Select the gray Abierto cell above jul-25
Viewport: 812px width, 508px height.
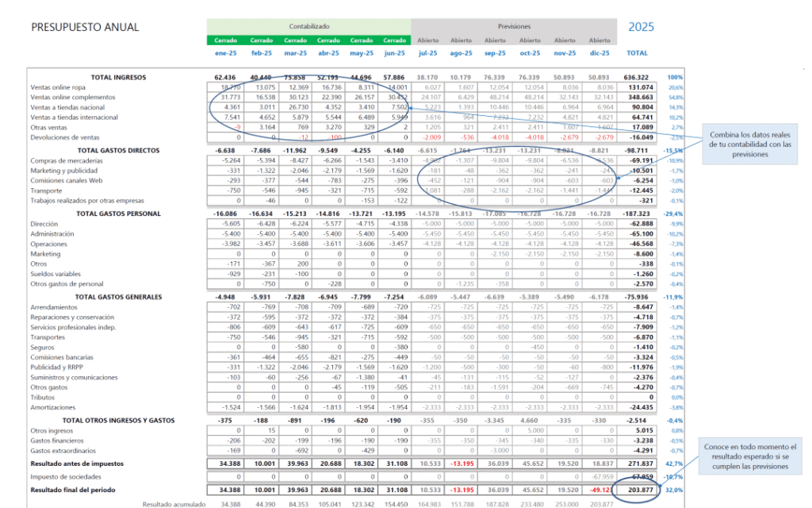427,40
